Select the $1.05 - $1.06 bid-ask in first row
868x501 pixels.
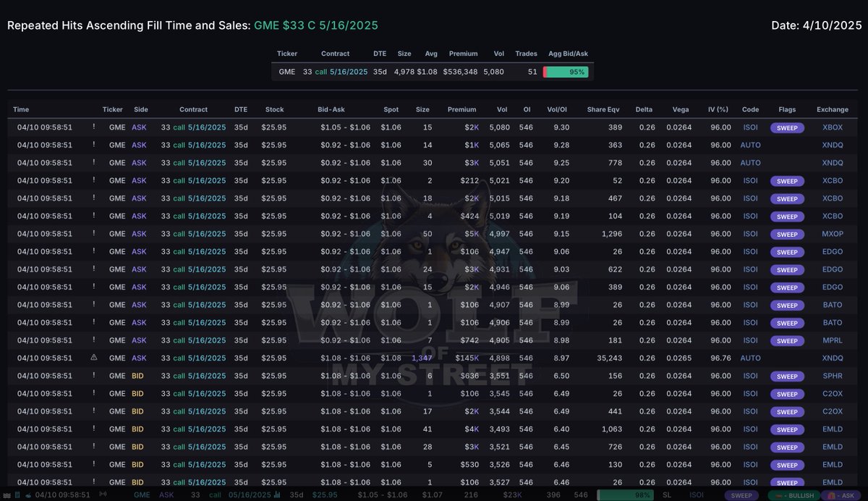click(x=346, y=127)
